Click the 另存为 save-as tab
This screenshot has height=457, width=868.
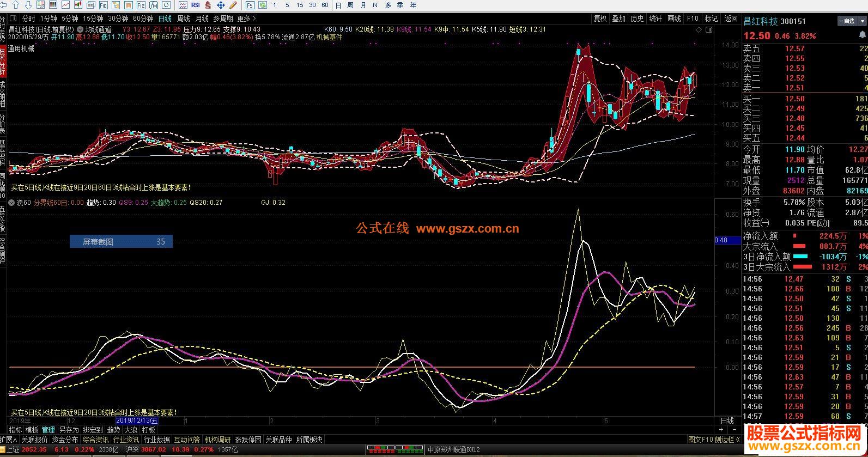click(69, 430)
